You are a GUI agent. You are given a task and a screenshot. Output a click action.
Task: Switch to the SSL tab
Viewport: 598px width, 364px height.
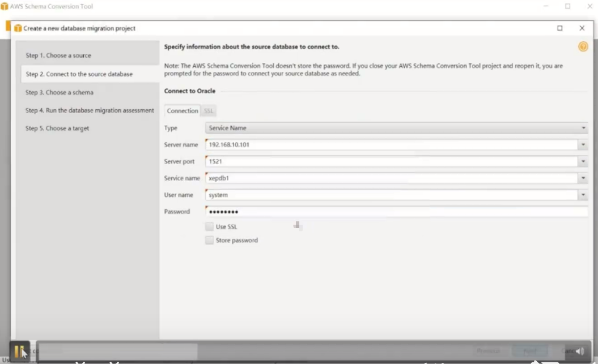click(x=208, y=110)
